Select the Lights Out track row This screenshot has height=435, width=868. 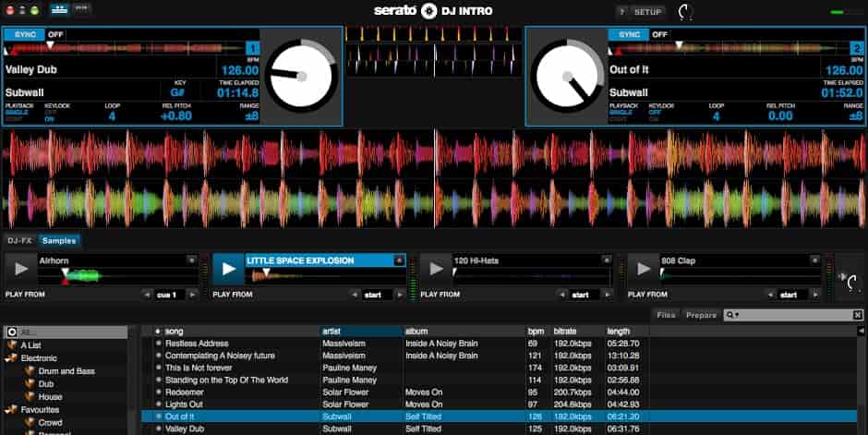pyautogui.click(x=500, y=404)
